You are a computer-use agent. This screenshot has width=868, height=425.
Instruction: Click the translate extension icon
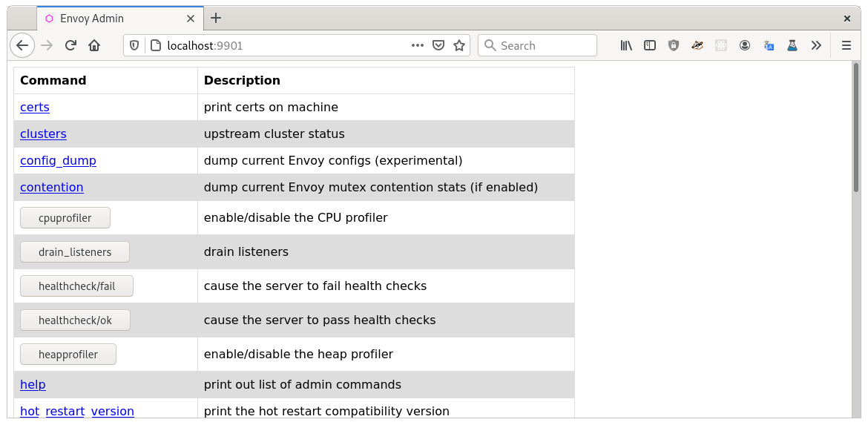(x=769, y=45)
